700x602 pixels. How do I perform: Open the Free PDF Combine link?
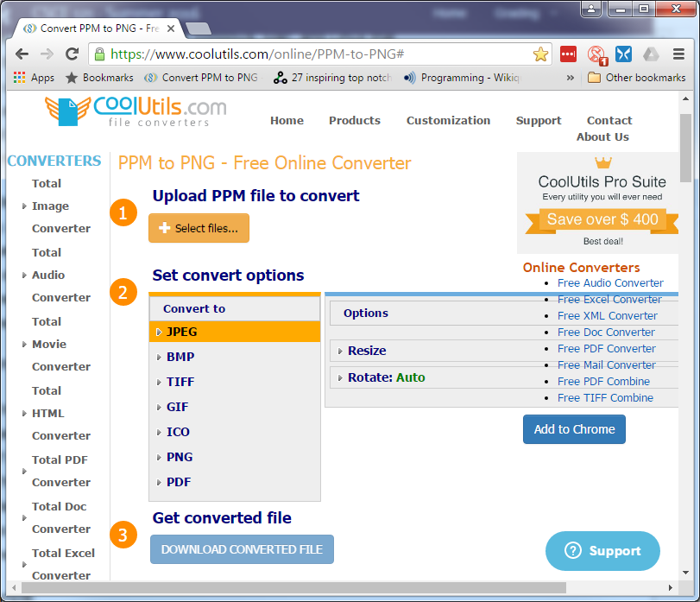[603, 382]
